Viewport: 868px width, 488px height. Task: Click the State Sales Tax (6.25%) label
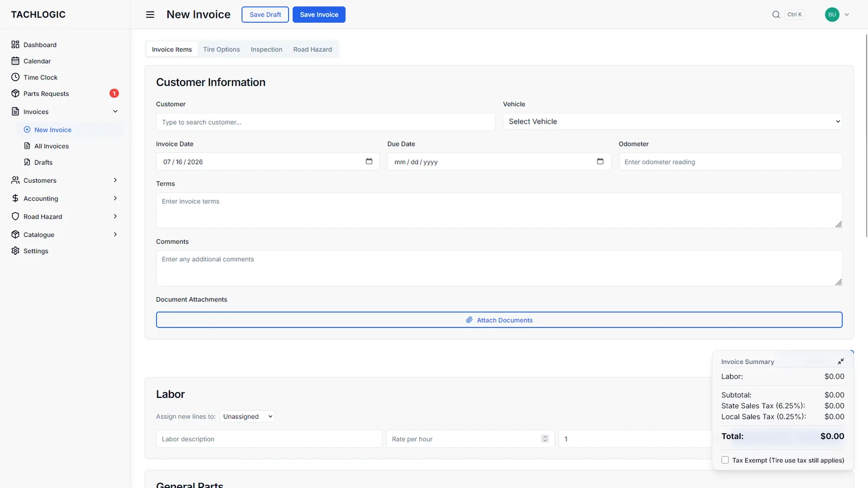tap(763, 406)
